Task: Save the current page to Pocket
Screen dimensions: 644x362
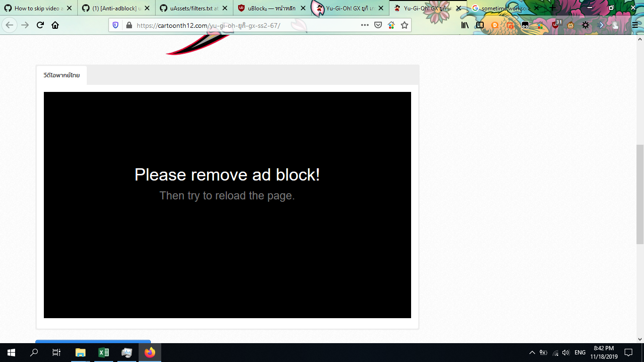Action: (x=378, y=25)
